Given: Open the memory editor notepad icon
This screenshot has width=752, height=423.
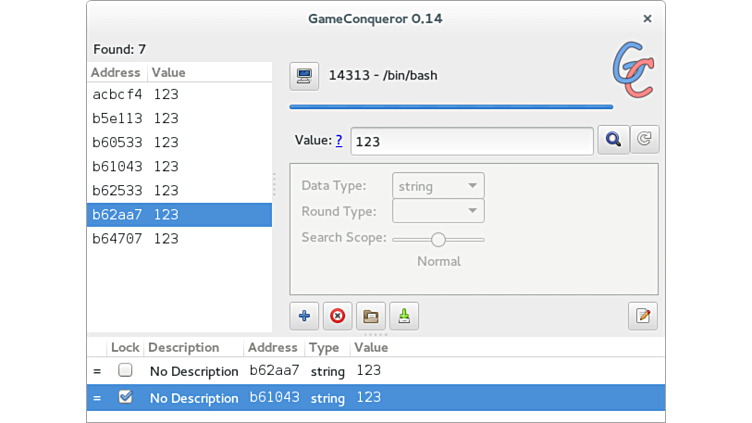Looking at the screenshot, I should 643,316.
